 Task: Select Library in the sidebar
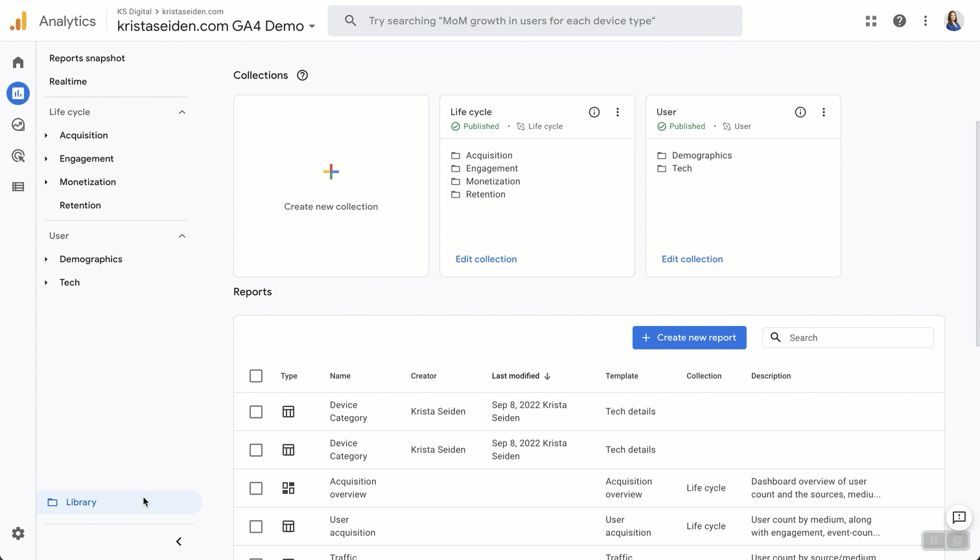119,502
